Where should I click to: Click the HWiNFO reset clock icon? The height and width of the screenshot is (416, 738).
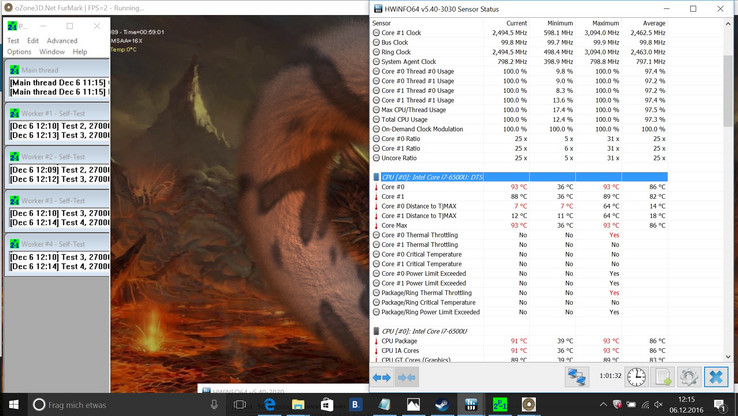pyautogui.click(x=636, y=377)
